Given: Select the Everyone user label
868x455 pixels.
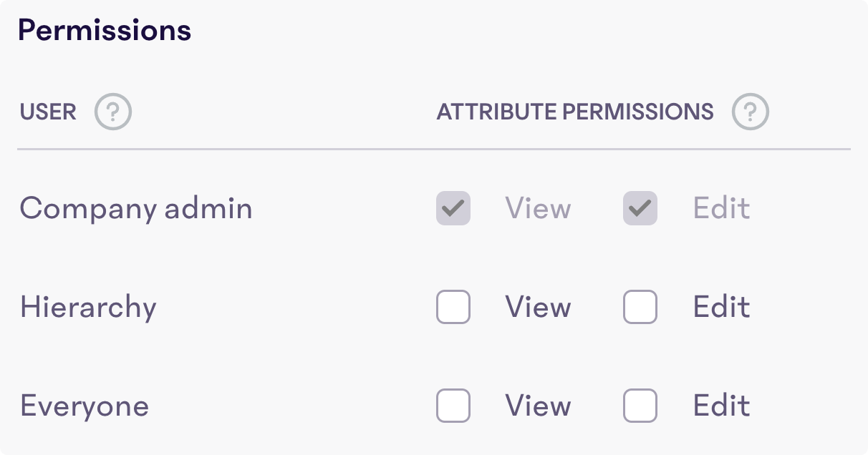Looking at the screenshot, I should coord(85,406).
